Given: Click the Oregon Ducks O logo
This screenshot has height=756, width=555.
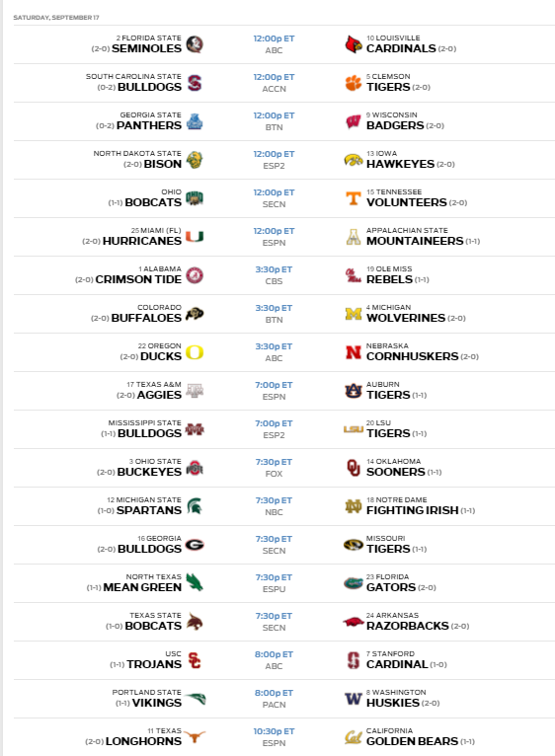Looking at the screenshot, I should [195, 352].
